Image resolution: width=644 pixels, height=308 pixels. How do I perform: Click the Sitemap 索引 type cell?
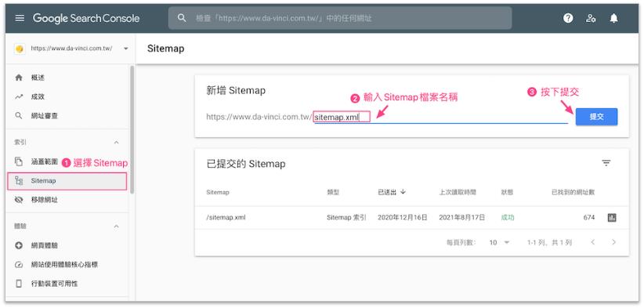[346, 218]
